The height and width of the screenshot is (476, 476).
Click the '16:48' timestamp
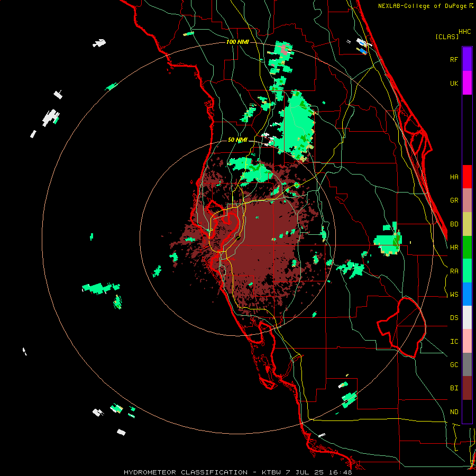(342, 472)
